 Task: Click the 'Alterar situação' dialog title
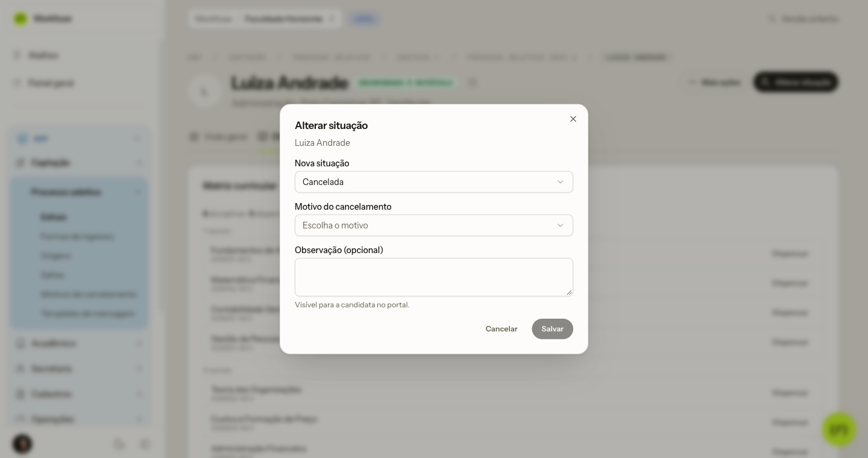(331, 125)
